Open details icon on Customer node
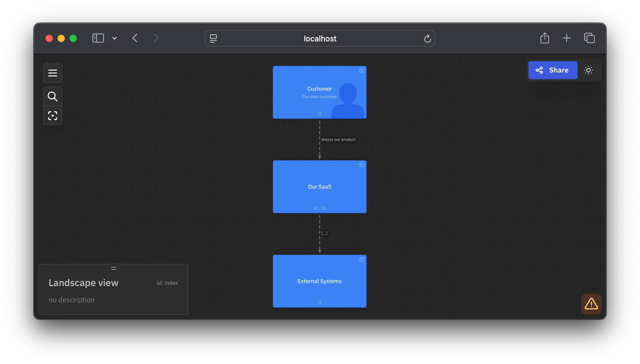Viewport: 640px width, 364px height. coord(362,70)
